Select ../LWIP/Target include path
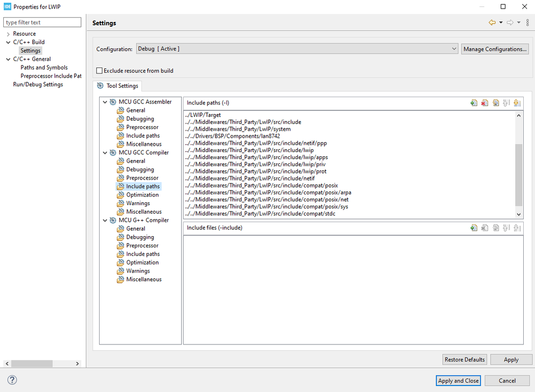Image resolution: width=535 pixels, height=392 pixels. [202, 115]
